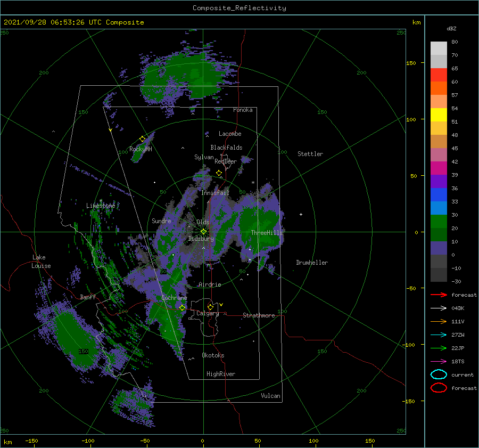Click the green 22JP arrow in legend
The width and height of the screenshot is (479, 448).
coord(439,348)
